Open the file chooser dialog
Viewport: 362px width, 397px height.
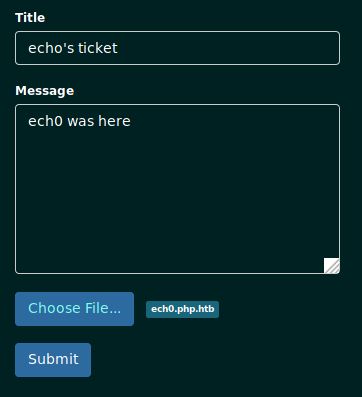pos(74,309)
